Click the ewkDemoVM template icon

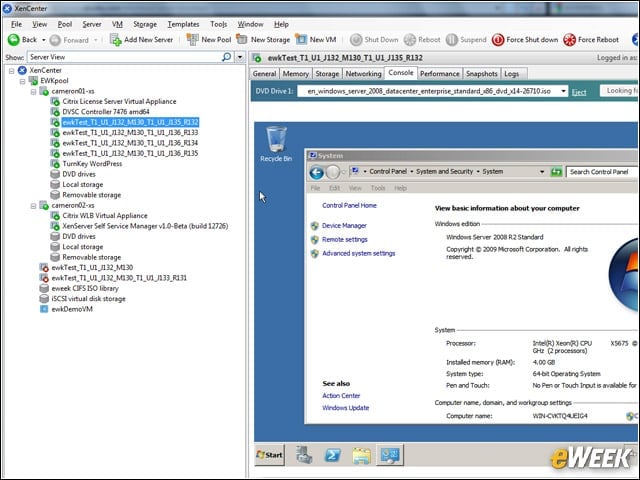44,309
